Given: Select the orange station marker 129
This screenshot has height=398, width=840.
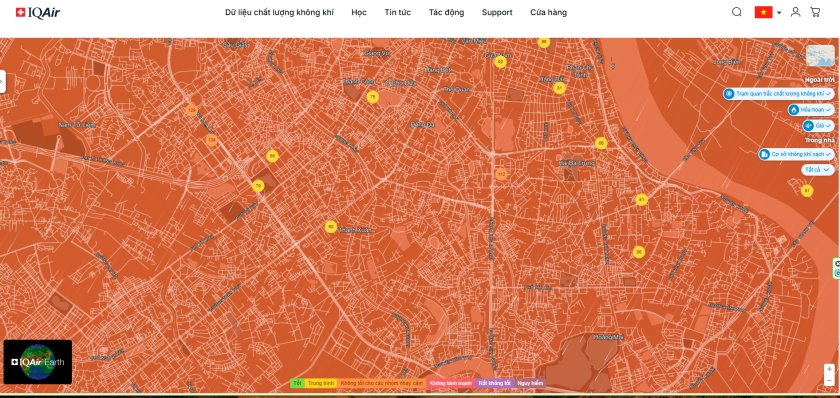Looking at the screenshot, I should [x=191, y=110].
